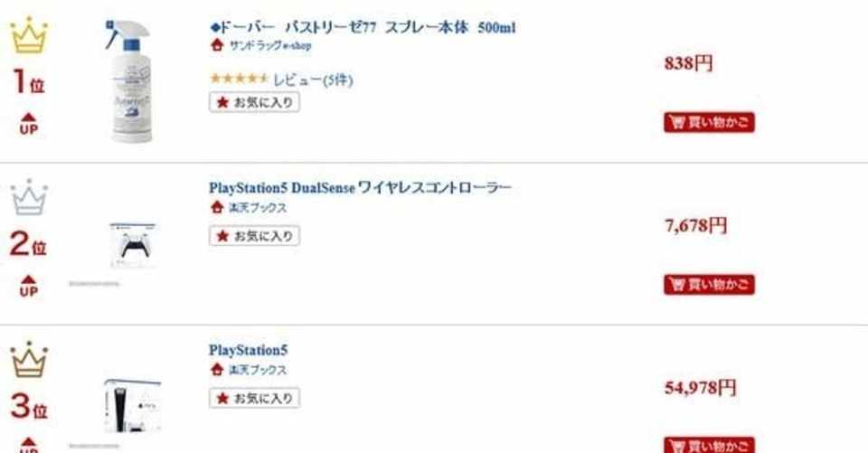Mark PlayStation5 as a favorite (お気に入り)
Image resolution: width=868 pixels, height=453 pixels.
coord(254,398)
